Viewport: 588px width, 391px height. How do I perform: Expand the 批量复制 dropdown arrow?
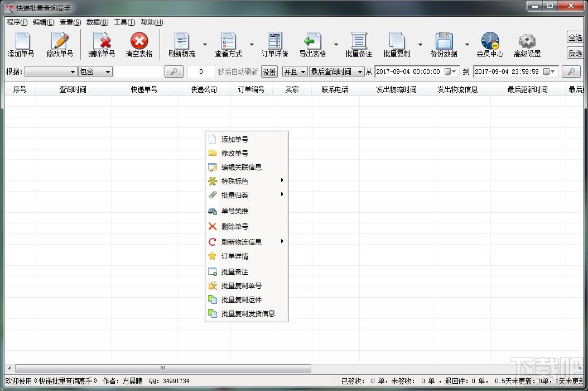point(420,44)
